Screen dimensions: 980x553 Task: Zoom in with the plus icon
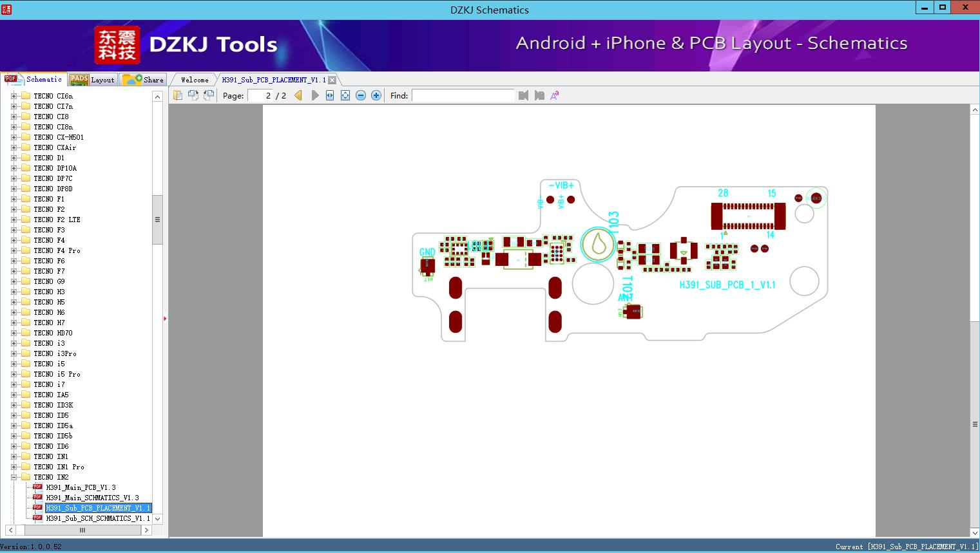(376, 95)
